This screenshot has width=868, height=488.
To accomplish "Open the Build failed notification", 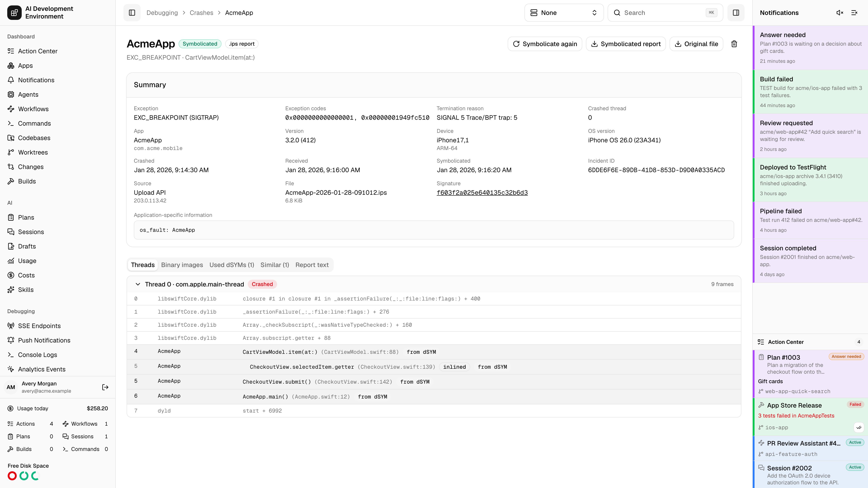I will [x=810, y=92].
